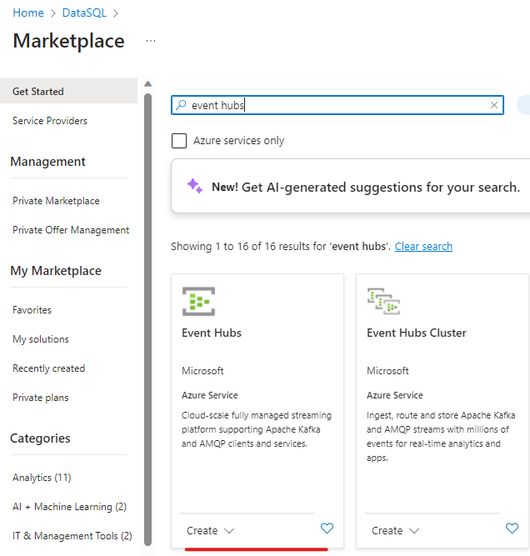Screen dimensions: 530x556
Task: Open the Event Hubs Cluster card title
Action: click(x=417, y=333)
